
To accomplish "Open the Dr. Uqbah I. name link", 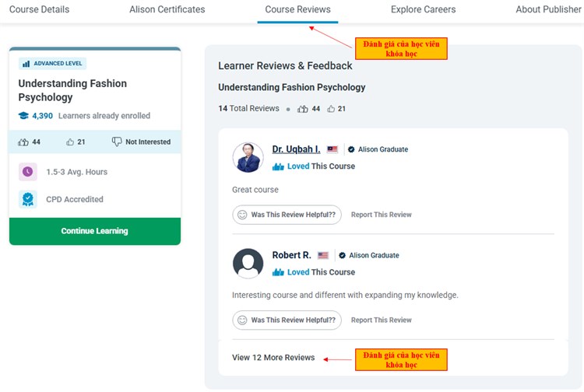I will pos(296,149).
